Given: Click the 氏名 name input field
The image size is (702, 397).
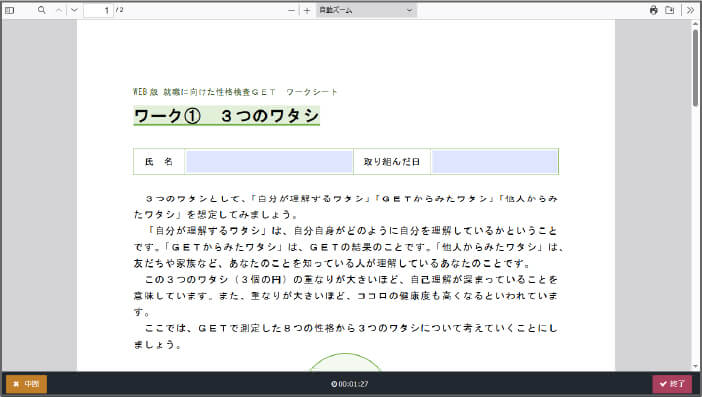Looking at the screenshot, I should point(269,162).
